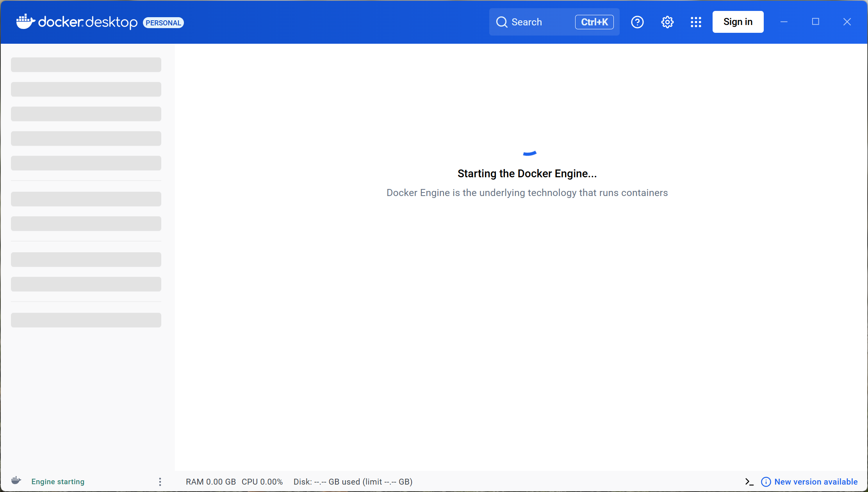Click the search magnifier icon
The image size is (868, 492).
coord(502,22)
